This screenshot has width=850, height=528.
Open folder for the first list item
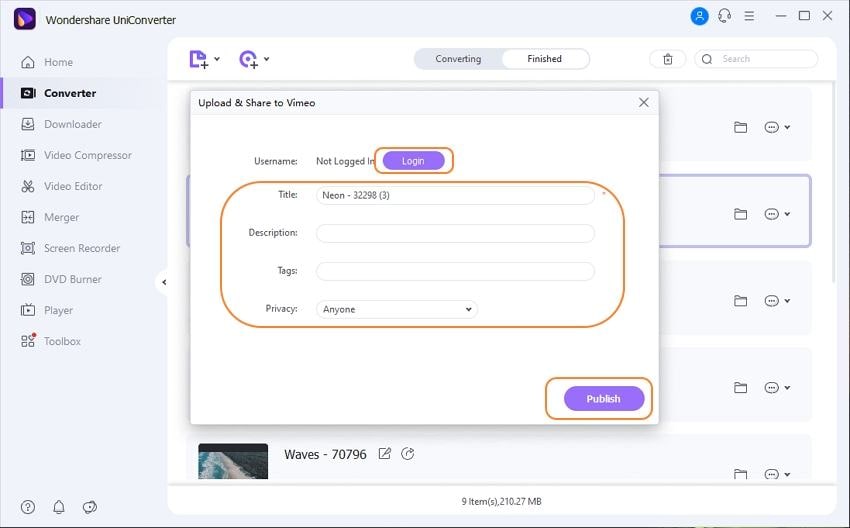tap(740, 127)
